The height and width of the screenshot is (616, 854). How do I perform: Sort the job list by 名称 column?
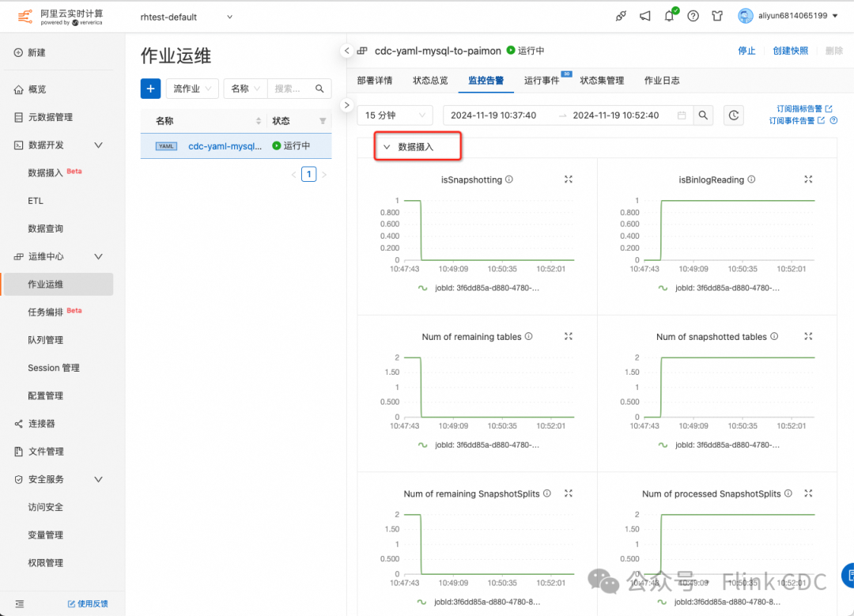[x=259, y=121]
